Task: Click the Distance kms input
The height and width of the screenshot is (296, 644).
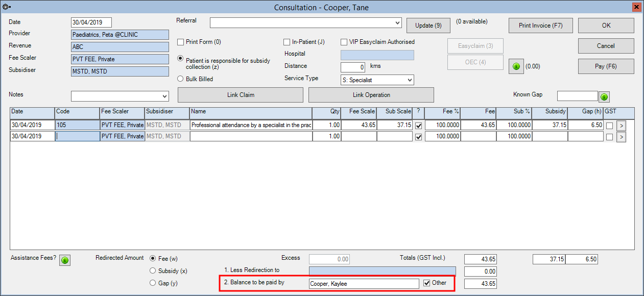Action: point(353,67)
